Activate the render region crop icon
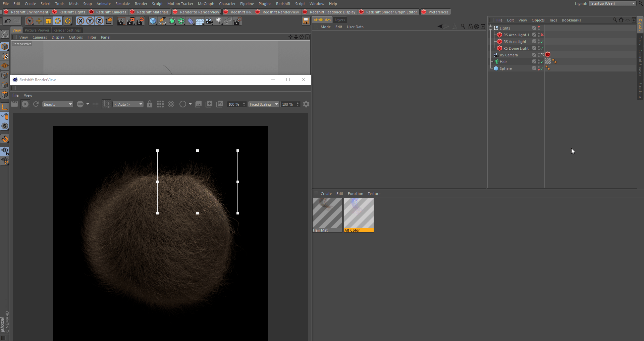The height and width of the screenshot is (341, 644). 106,104
